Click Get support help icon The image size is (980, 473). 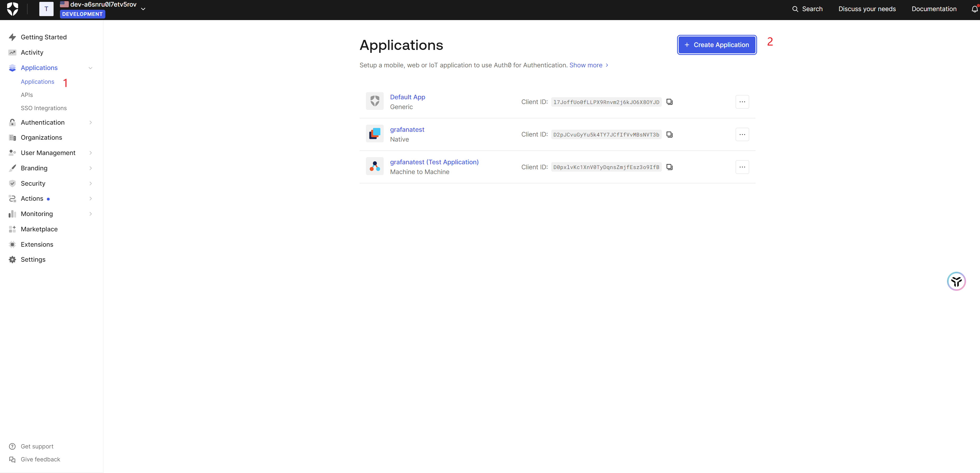click(x=12, y=446)
